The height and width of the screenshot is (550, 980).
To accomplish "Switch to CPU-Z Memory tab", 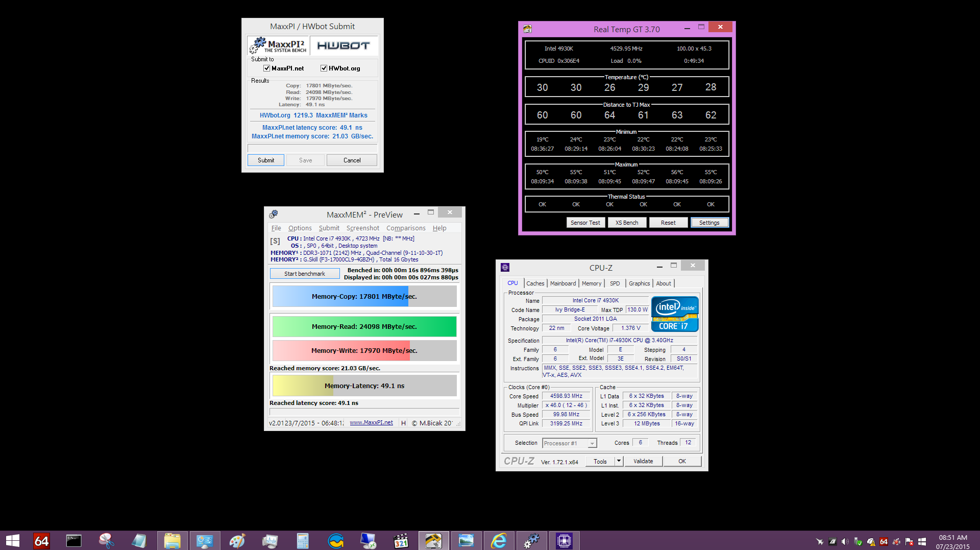I will pyautogui.click(x=591, y=283).
